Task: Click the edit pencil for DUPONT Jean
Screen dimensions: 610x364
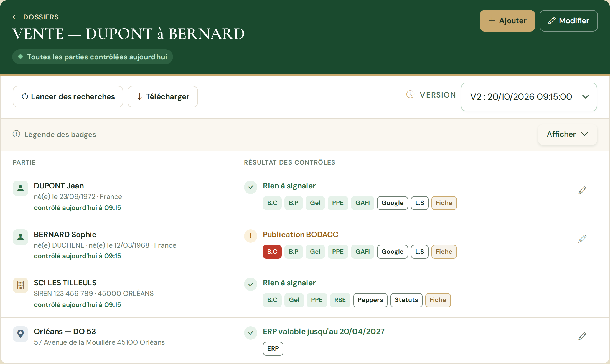Action: click(x=582, y=190)
